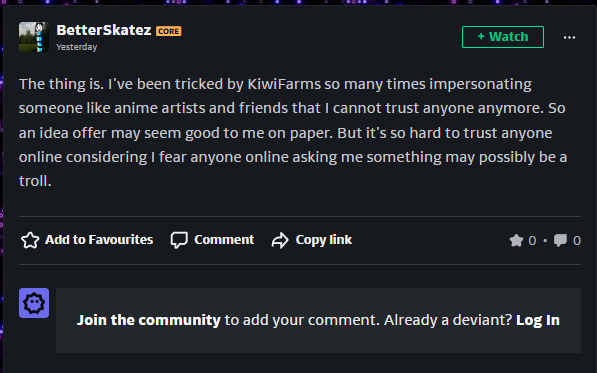Click the grey favourites count star icon
Screen dimensions: 597x373
point(516,241)
